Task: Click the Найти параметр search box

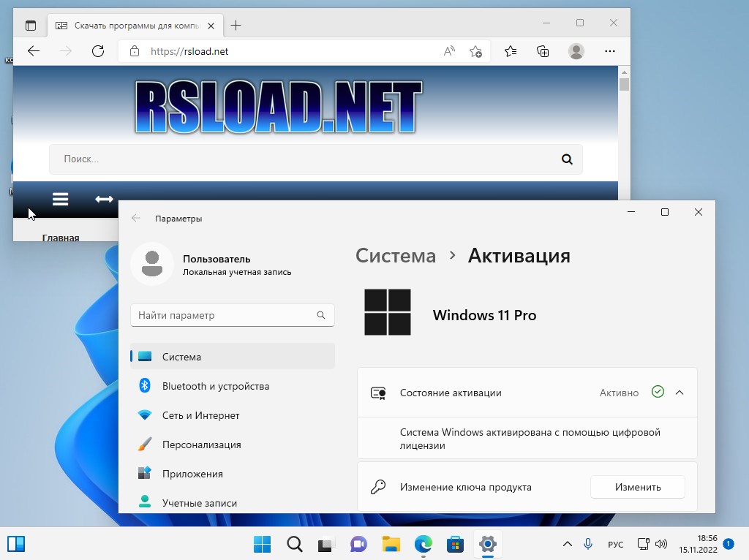Action: [x=232, y=315]
